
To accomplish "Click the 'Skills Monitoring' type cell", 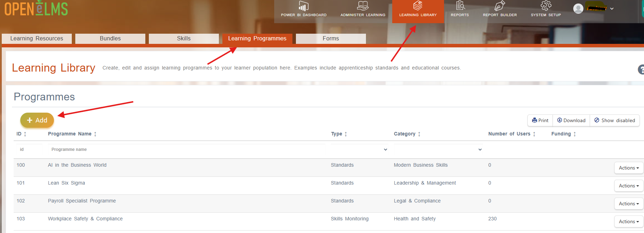I will coord(350,219).
